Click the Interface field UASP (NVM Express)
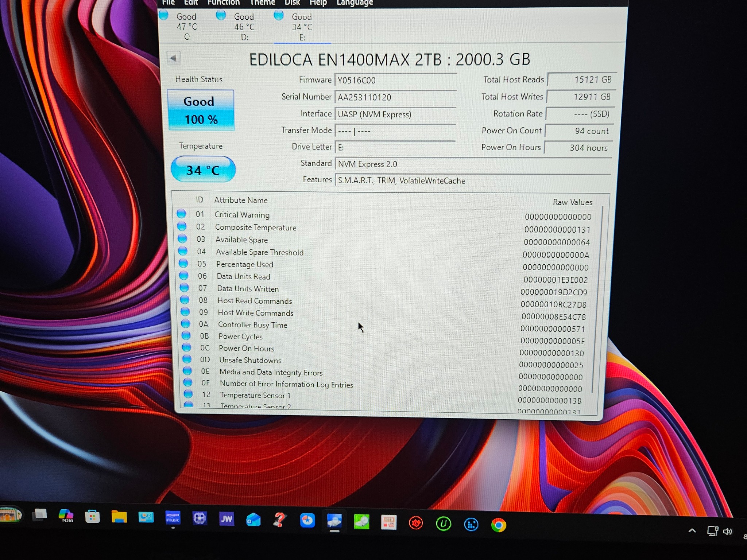Image resolution: width=747 pixels, height=560 pixels. (x=395, y=114)
